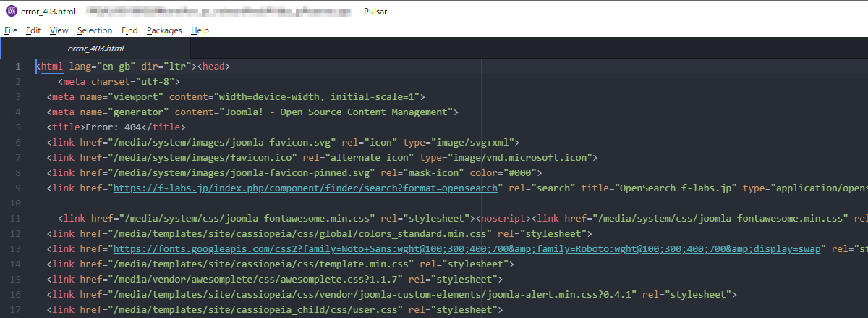This screenshot has height=318, width=868.
Task: Open the Help menu
Action: coord(200,30)
